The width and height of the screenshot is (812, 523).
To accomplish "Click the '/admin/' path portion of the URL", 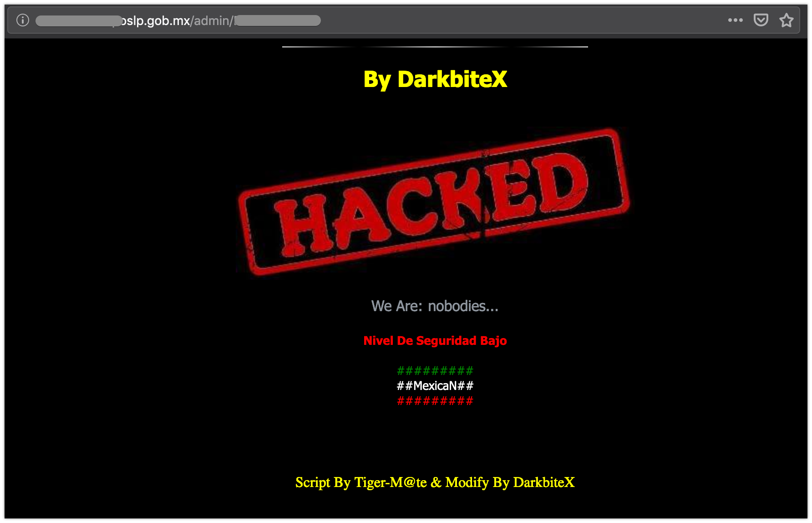I will (x=212, y=21).
